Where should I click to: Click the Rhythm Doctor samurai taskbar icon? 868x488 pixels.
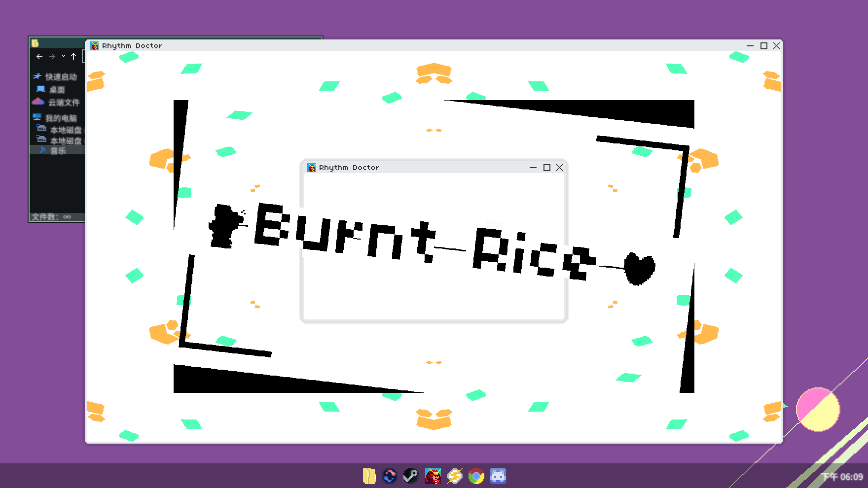pyautogui.click(x=433, y=476)
